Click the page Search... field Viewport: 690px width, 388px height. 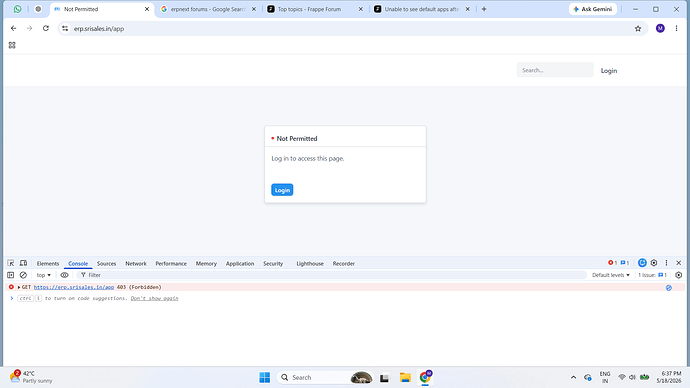click(x=555, y=70)
